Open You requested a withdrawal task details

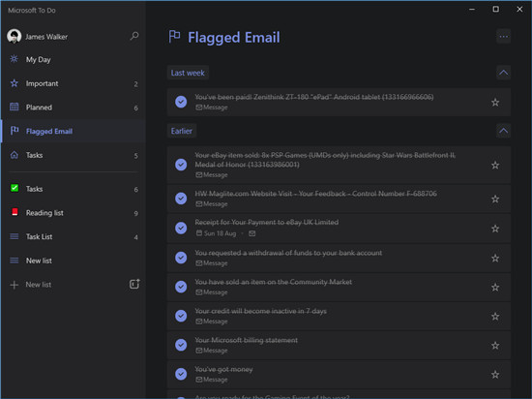288,253
